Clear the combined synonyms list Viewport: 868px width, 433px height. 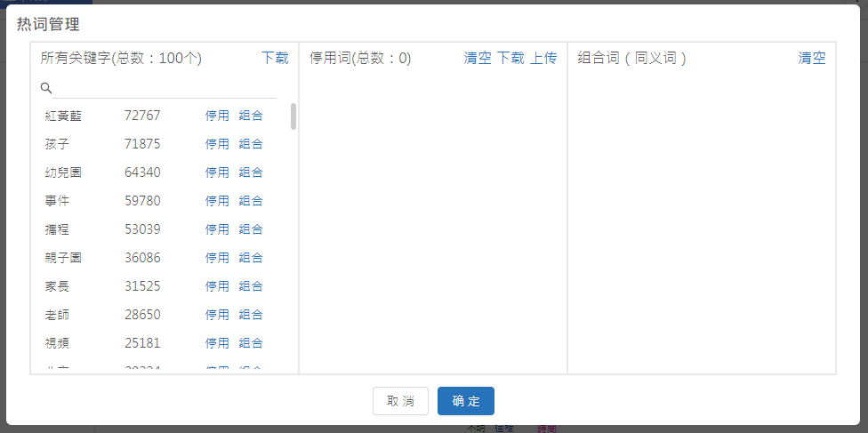point(812,58)
